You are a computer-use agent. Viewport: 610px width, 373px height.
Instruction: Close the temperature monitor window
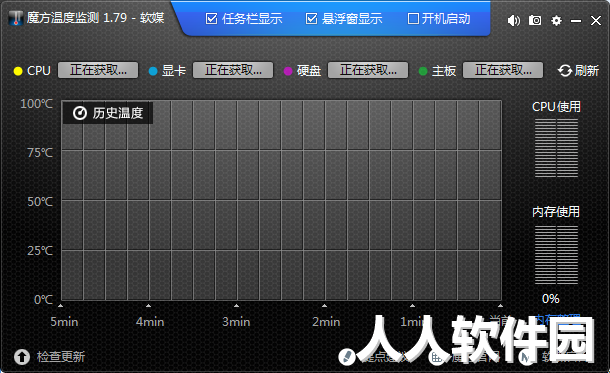click(596, 21)
